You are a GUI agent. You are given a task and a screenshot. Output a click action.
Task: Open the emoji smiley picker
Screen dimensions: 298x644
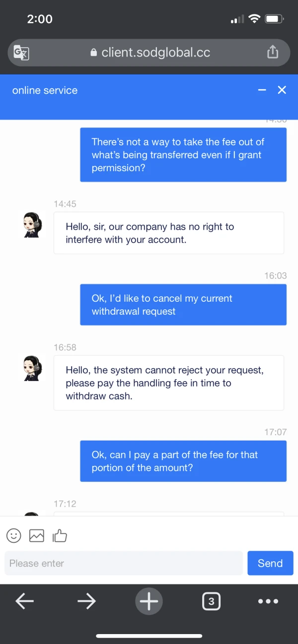14,535
